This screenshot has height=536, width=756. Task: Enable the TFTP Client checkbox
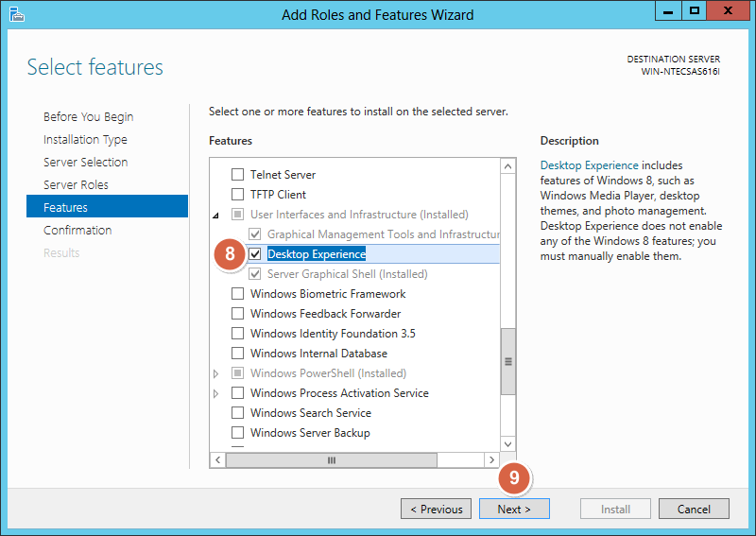[238, 194]
